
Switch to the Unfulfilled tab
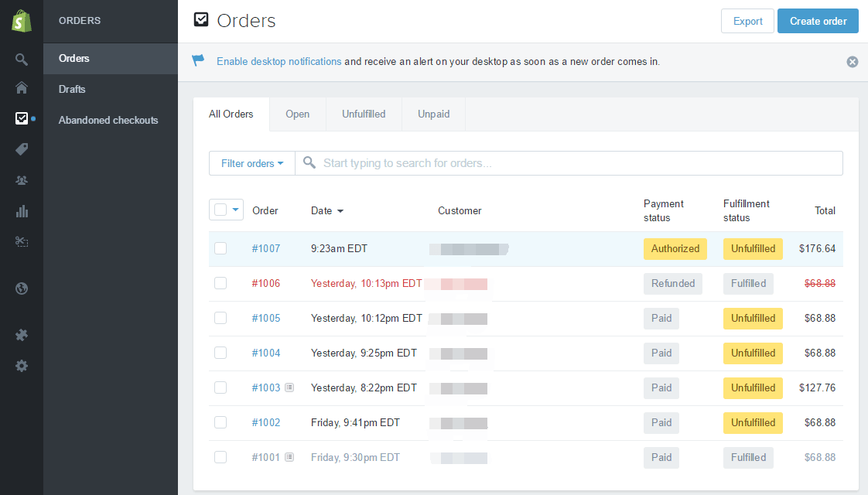pos(364,114)
